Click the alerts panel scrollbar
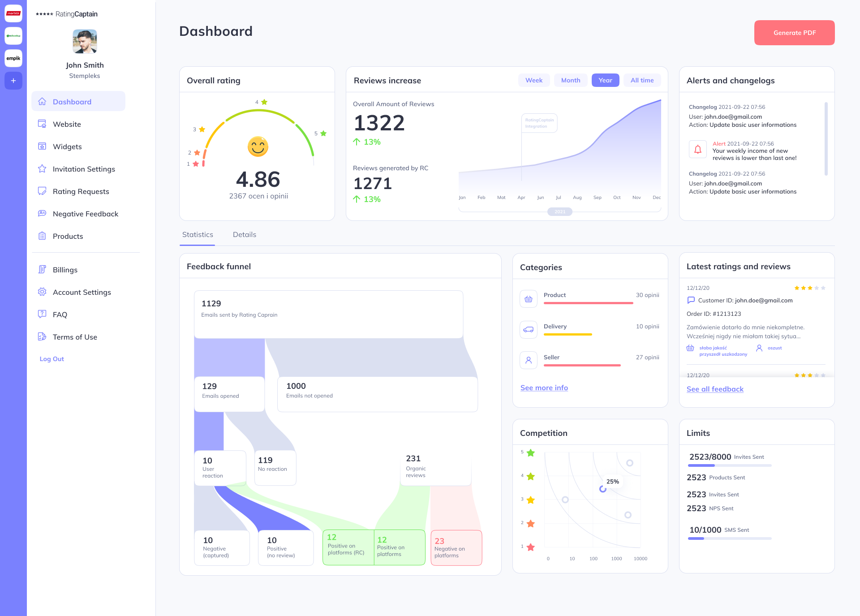 click(826, 139)
